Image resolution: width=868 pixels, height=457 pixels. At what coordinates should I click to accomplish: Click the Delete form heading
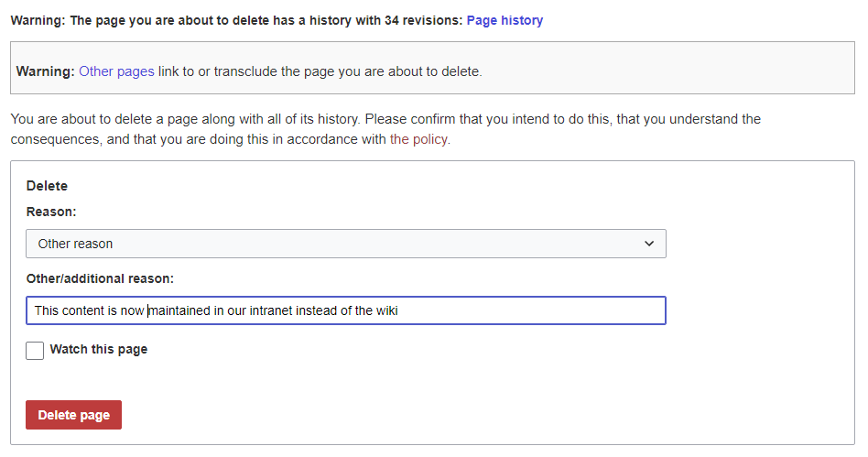(47, 186)
